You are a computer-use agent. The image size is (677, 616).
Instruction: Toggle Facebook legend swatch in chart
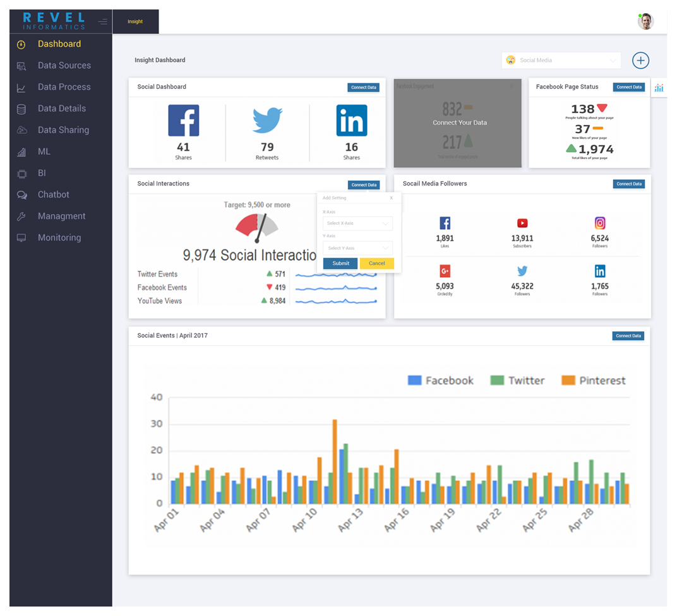tap(414, 381)
